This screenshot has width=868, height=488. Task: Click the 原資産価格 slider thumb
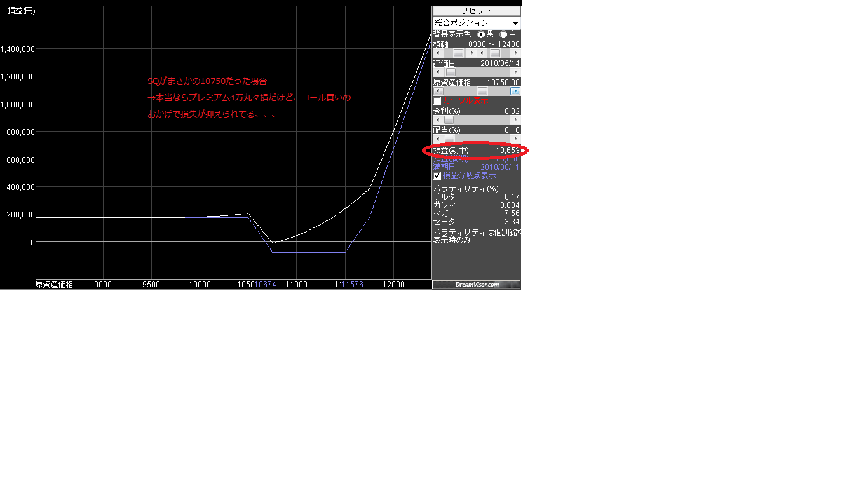point(482,91)
